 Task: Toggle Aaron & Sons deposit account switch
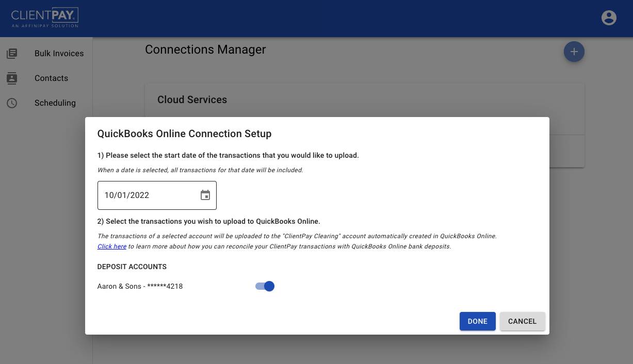click(x=265, y=286)
